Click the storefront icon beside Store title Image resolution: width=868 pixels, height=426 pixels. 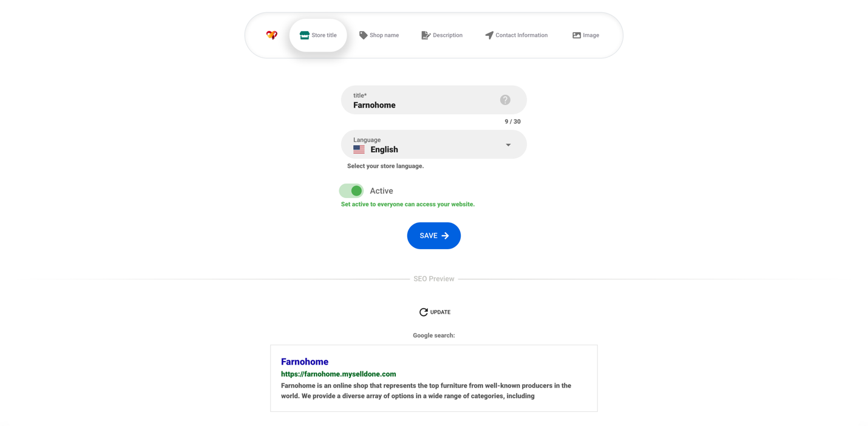point(305,35)
